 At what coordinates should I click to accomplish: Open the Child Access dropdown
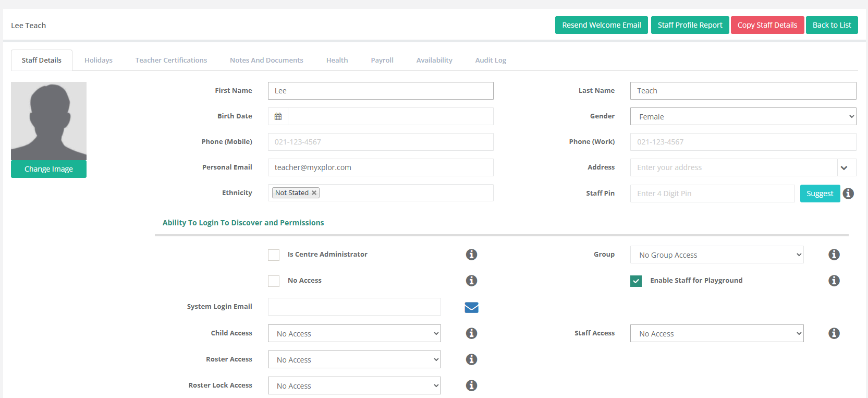coord(354,333)
